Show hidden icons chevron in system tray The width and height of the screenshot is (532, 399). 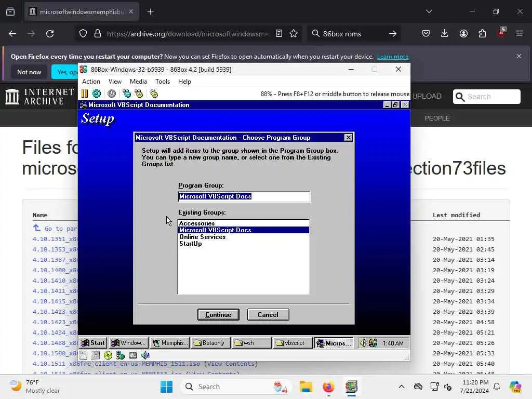tap(402, 387)
